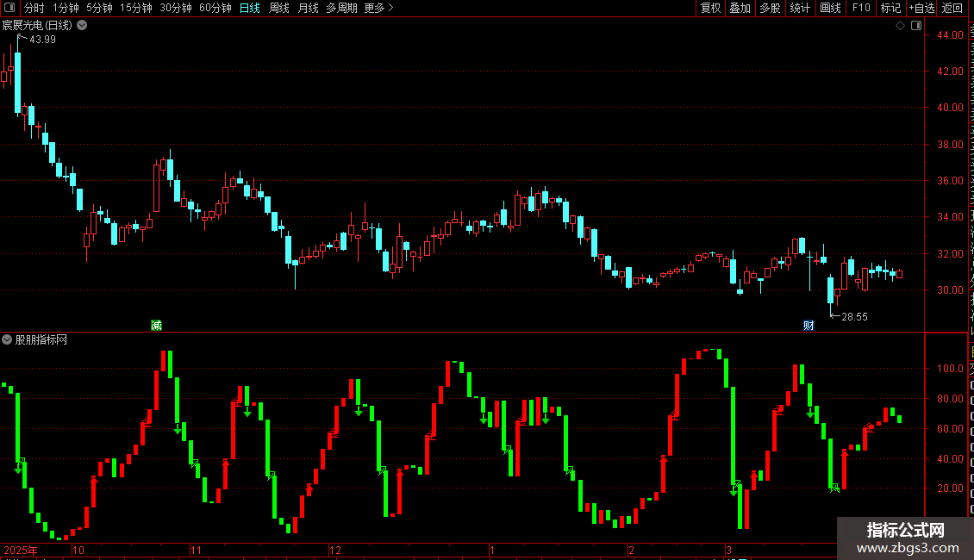Expand the 股朋指标网 indicator dropdown
The height and width of the screenshot is (560, 974).
click(x=7, y=339)
